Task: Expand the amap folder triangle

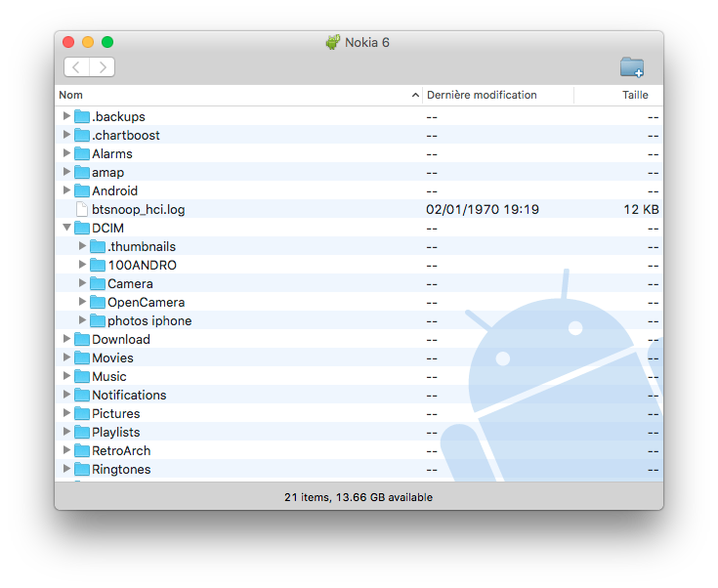Action: point(66,171)
